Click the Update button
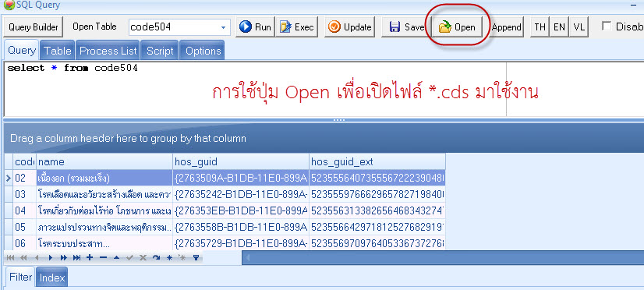Screen dimensions: 644x290 click(x=349, y=27)
